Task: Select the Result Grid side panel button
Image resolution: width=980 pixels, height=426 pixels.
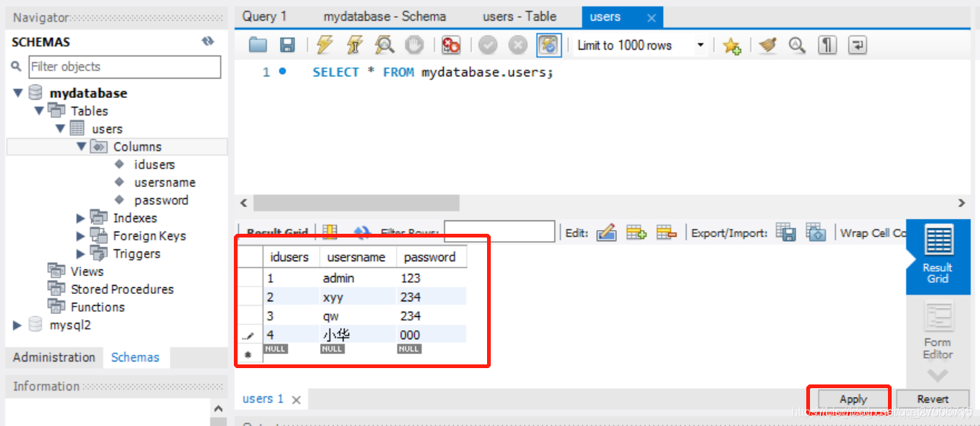Action: coord(938,257)
